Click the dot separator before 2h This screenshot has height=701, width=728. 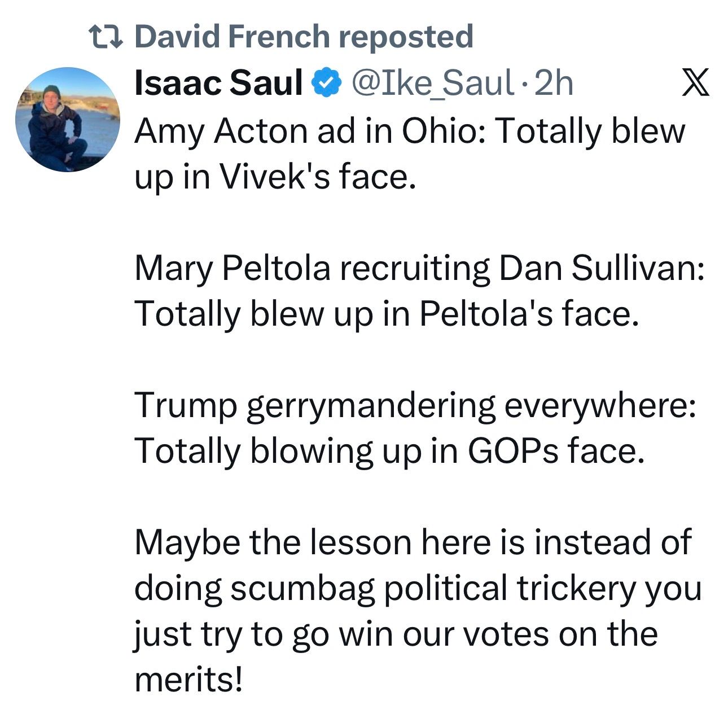524,86
